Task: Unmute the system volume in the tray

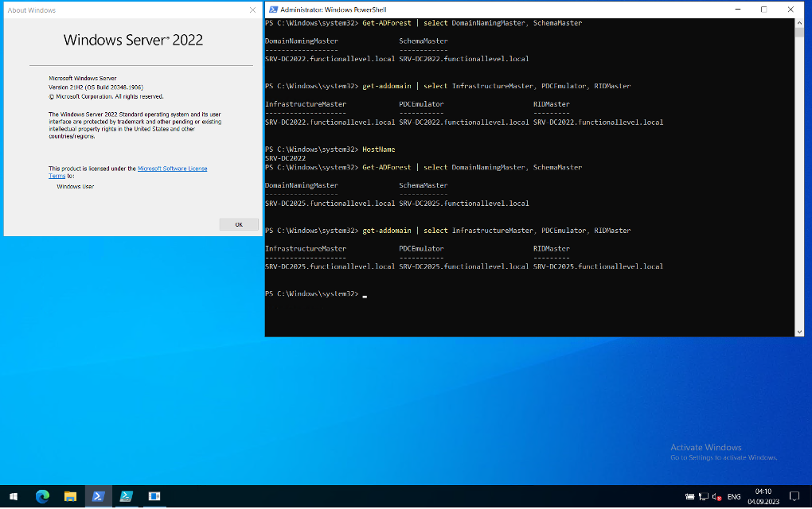Action: [716, 496]
